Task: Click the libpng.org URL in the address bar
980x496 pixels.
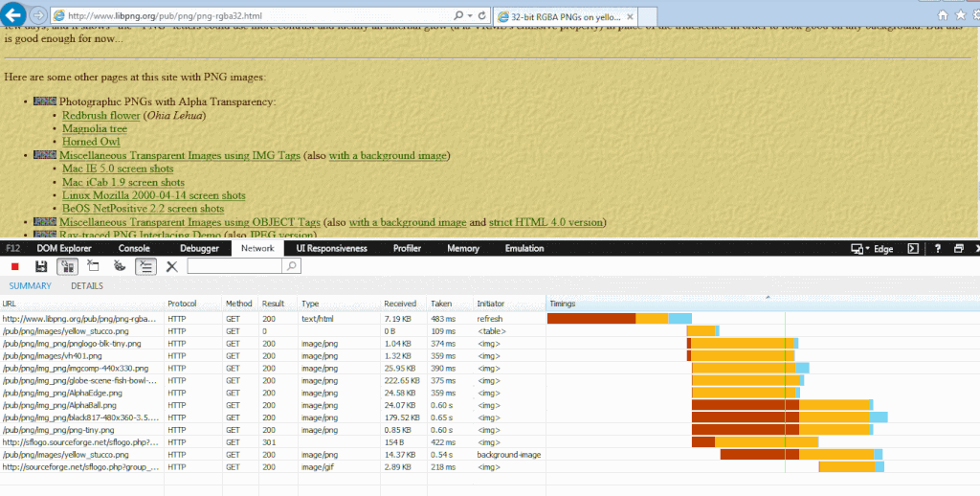Action: [165, 16]
